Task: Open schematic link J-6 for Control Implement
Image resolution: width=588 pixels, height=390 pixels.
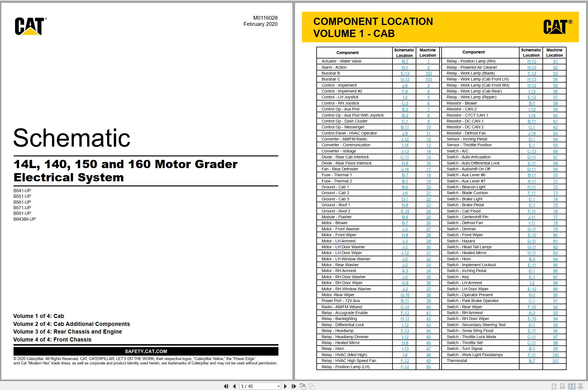Action: tap(405, 85)
